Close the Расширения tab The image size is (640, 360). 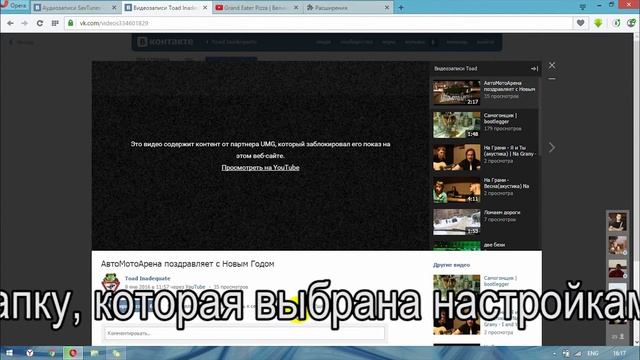coord(387,8)
